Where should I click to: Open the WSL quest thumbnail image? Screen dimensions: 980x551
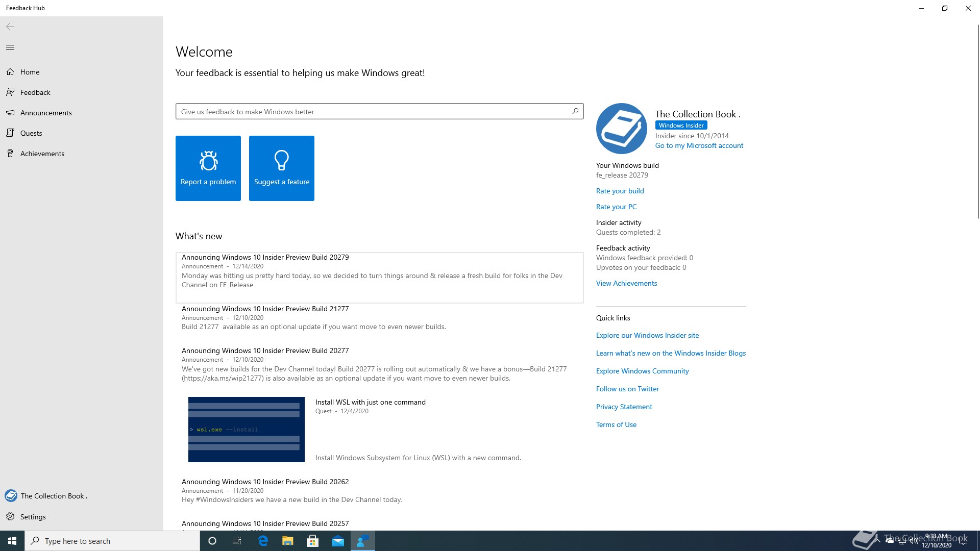pos(246,430)
